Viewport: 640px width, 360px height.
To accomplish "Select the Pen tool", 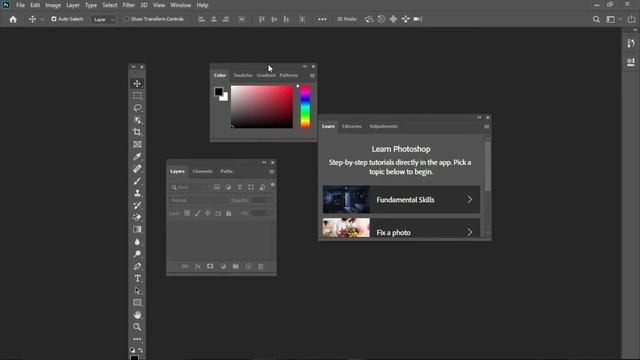I will point(137,266).
